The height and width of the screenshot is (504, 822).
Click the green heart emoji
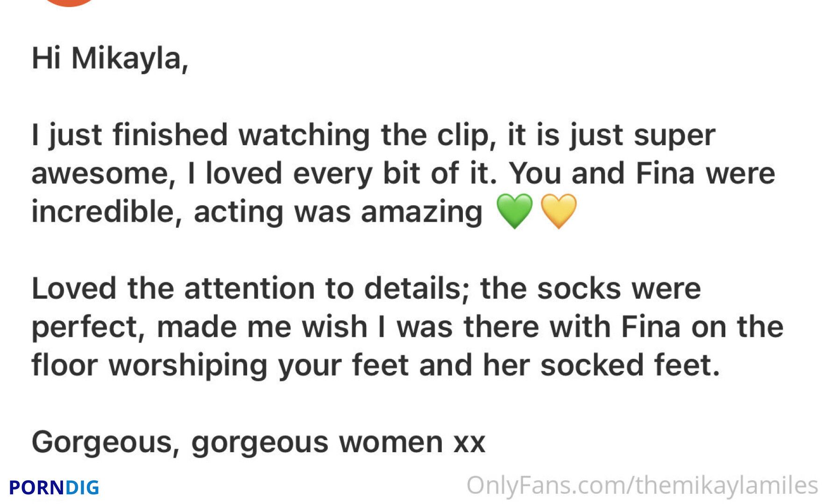(x=514, y=211)
